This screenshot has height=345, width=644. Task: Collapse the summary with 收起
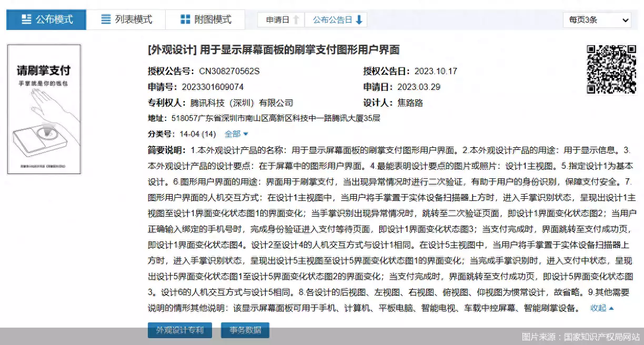[x=602, y=308]
